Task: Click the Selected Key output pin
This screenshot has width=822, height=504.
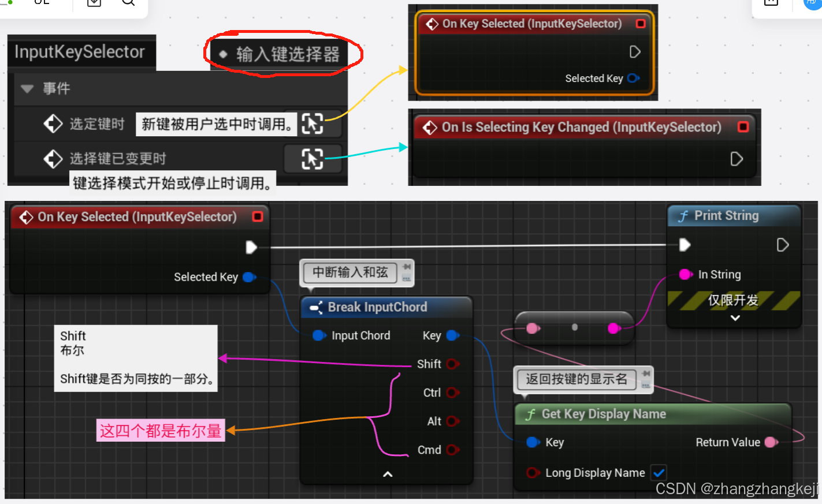Action: pyautogui.click(x=249, y=277)
